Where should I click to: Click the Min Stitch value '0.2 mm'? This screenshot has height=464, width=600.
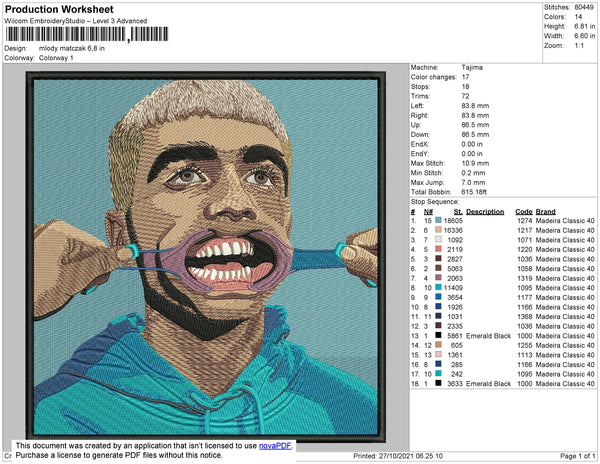pyautogui.click(x=473, y=173)
